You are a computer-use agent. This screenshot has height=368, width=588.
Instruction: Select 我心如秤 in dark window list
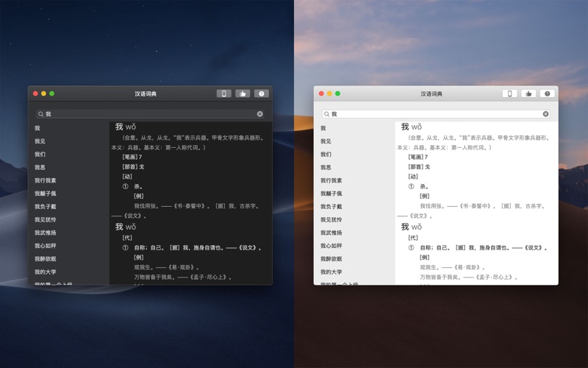46,246
